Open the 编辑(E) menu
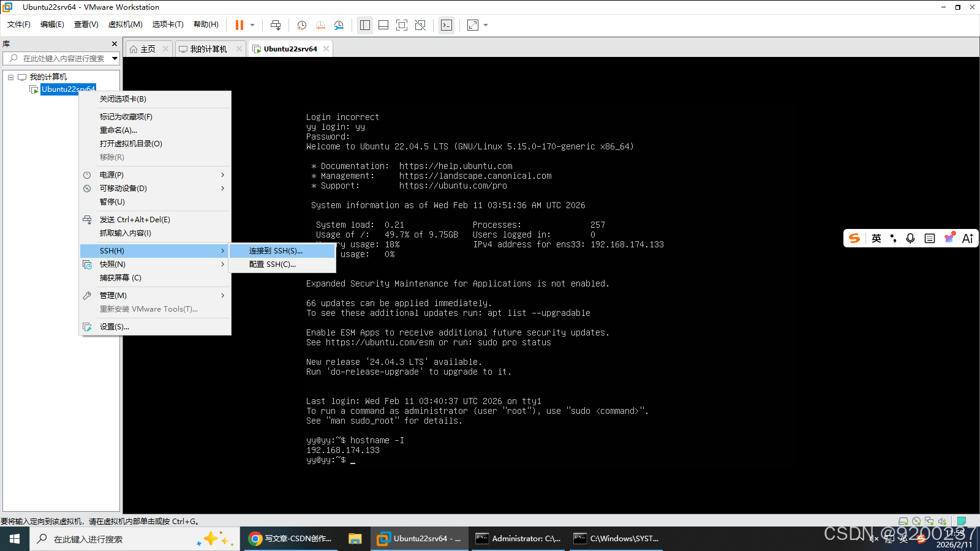980x551 pixels. 52,24
